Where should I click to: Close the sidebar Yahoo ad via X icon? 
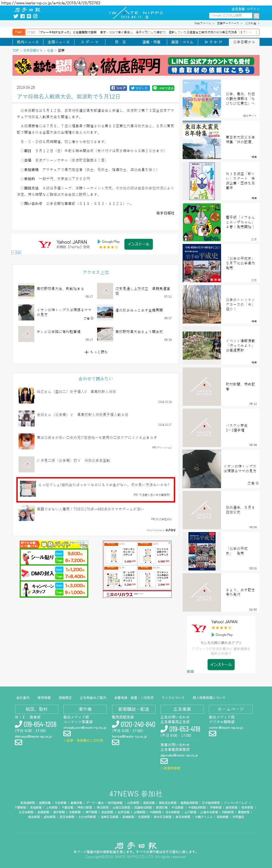tap(189, 672)
